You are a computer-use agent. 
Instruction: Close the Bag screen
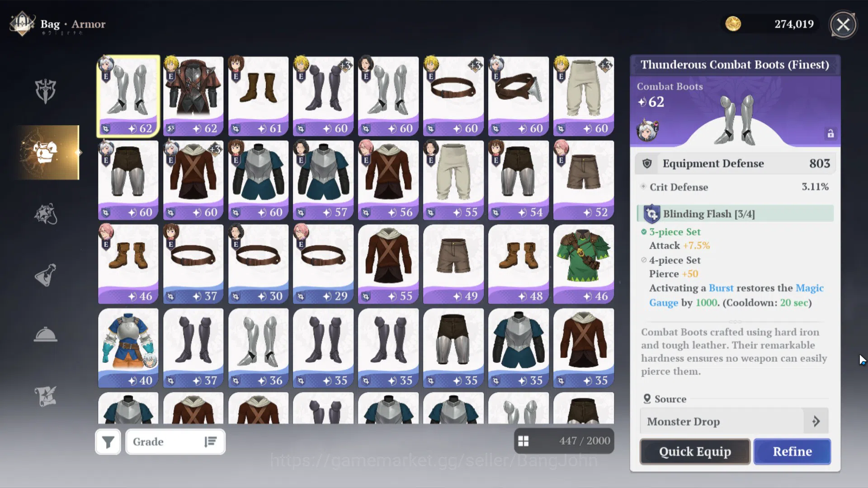[x=843, y=24]
